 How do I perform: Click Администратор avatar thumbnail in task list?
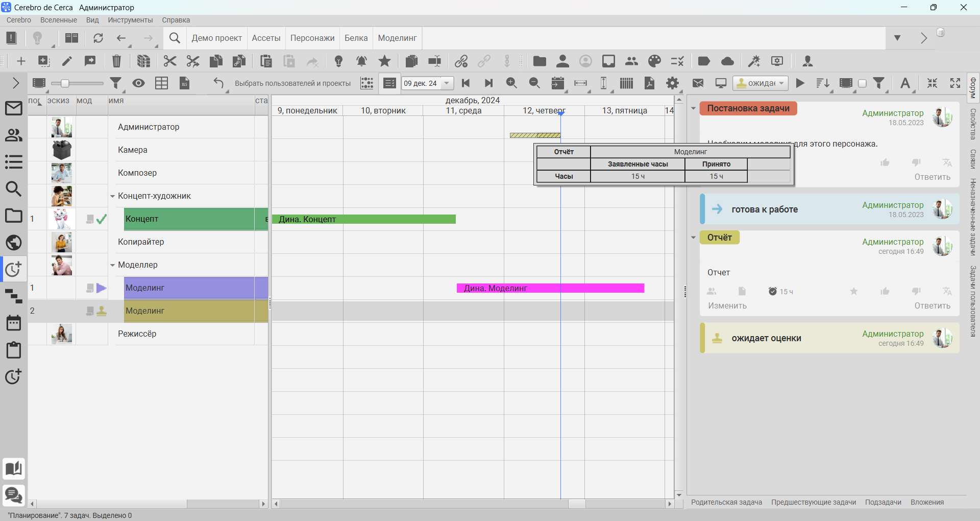(x=62, y=127)
